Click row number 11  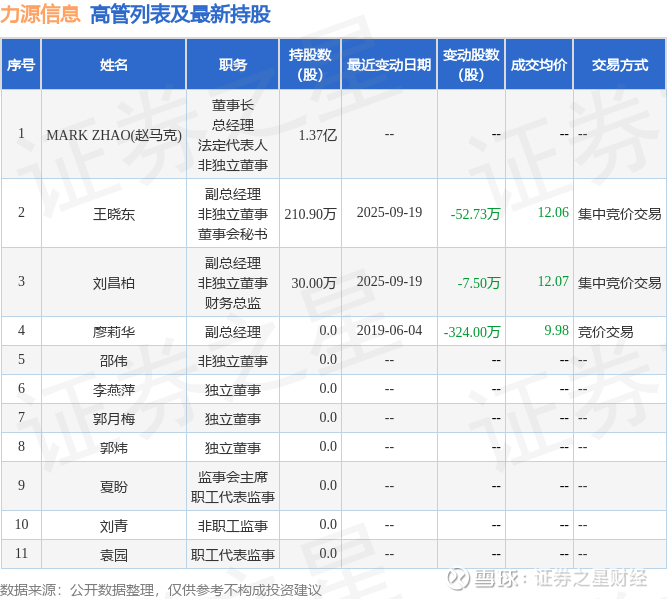[x=21, y=553]
